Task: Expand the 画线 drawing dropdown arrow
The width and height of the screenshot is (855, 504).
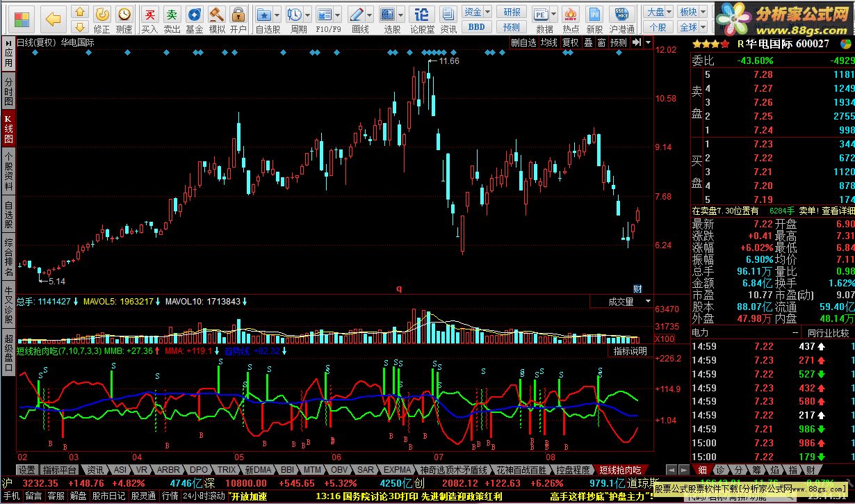Action: tap(370, 14)
